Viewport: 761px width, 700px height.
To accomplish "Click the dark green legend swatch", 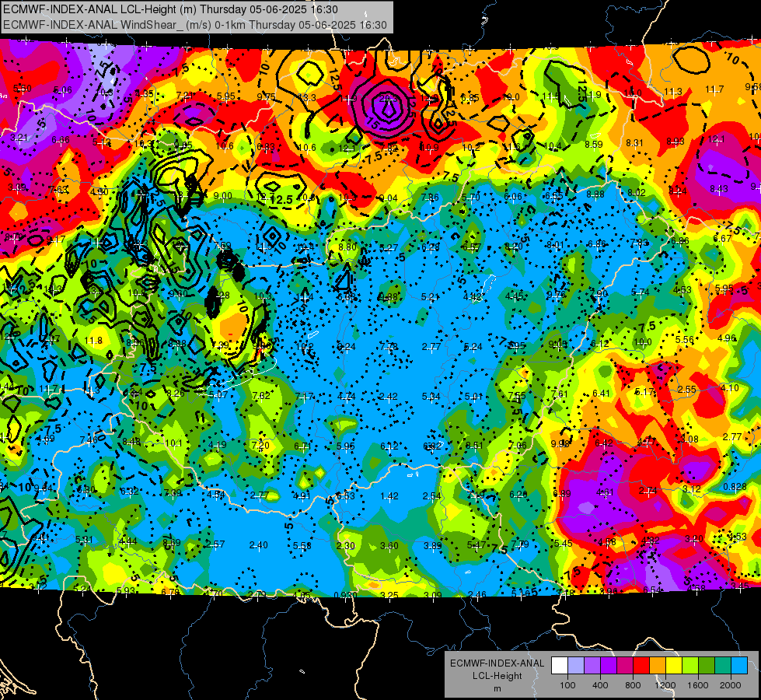I will (x=706, y=666).
